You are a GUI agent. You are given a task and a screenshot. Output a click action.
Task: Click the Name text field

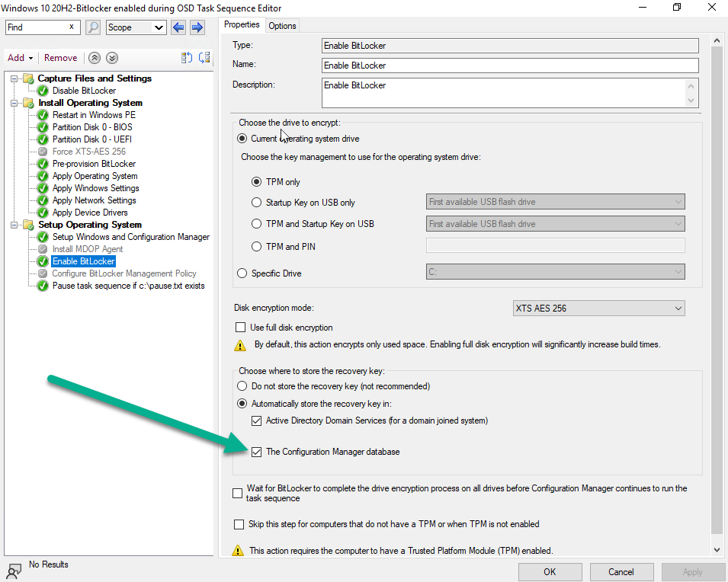pos(510,66)
